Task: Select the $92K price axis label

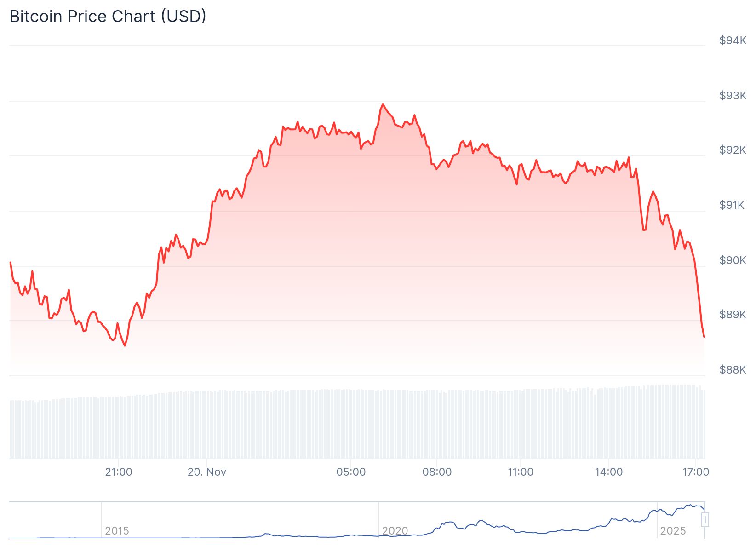Action: pos(733,150)
